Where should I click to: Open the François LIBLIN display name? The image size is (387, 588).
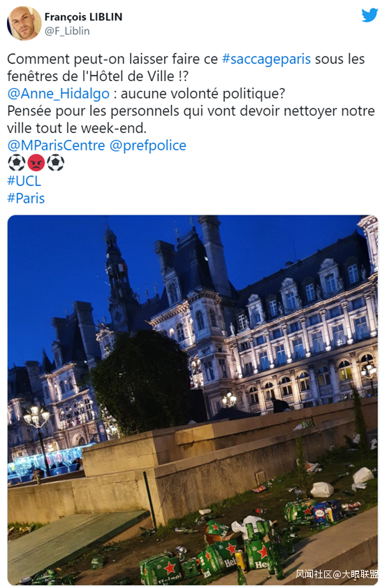point(83,17)
